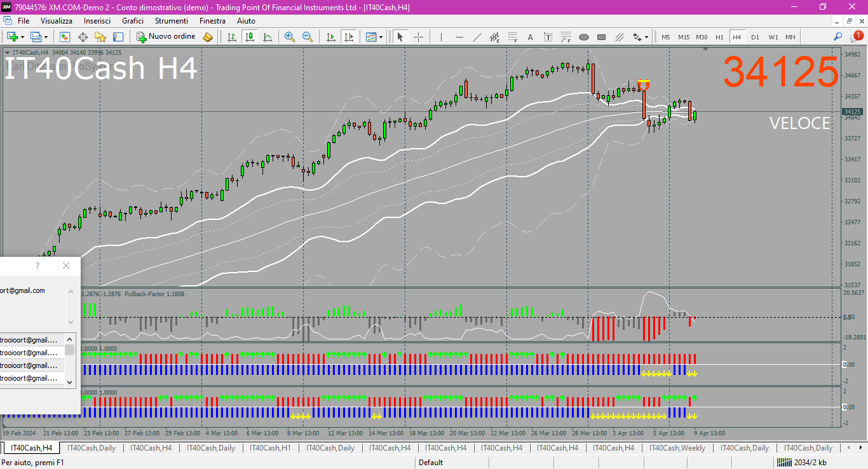868x469 pixels.
Task: Open Navigator panel star-folder icon
Action: click(x=100, y=37)
